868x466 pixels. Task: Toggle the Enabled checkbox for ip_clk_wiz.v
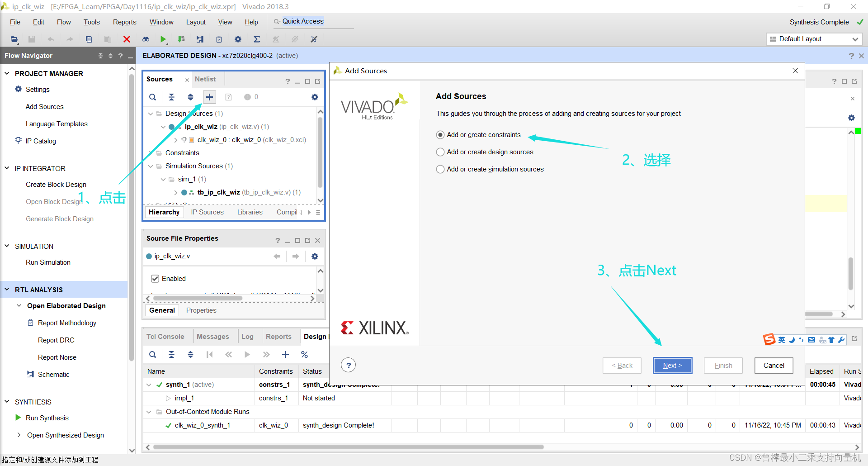[155, 279]
